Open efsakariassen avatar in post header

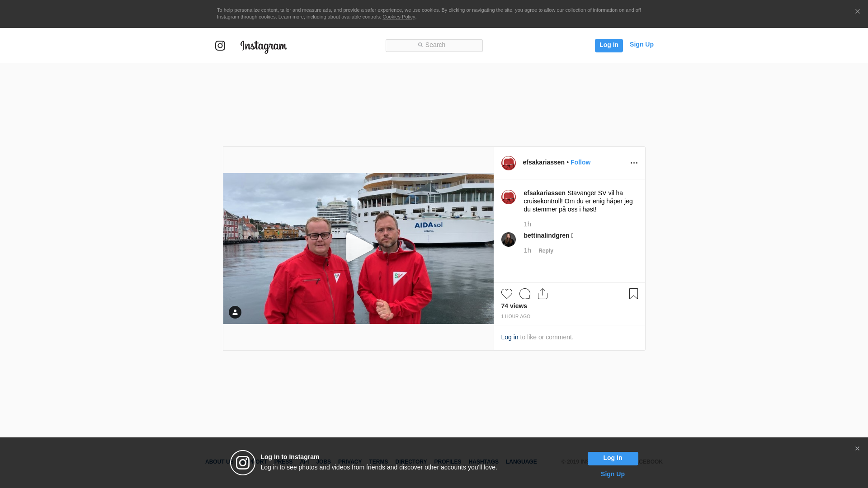(x=508, y=163)
